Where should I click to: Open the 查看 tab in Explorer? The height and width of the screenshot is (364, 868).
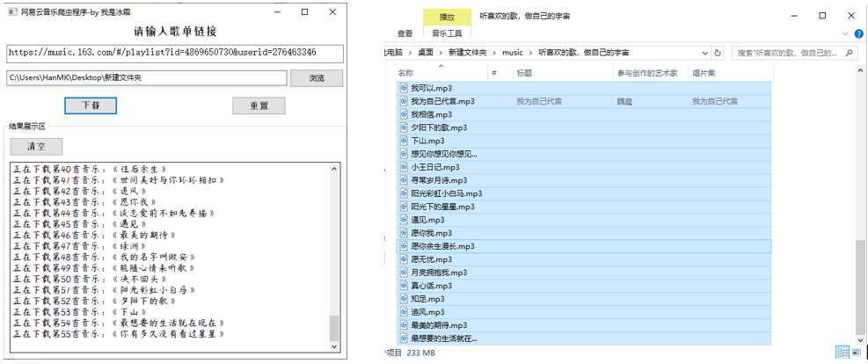pyautogui.click(x=405, y=33)
